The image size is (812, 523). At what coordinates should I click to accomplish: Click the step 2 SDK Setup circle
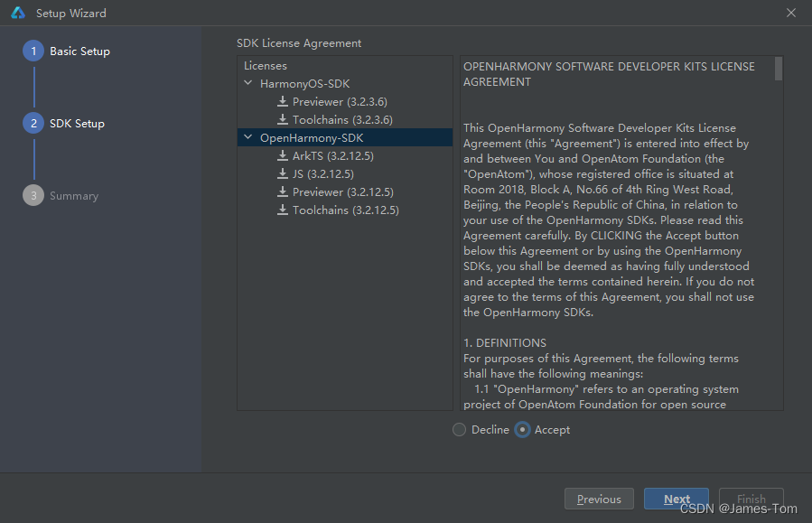pyautogui.click(x=33, y=123)
